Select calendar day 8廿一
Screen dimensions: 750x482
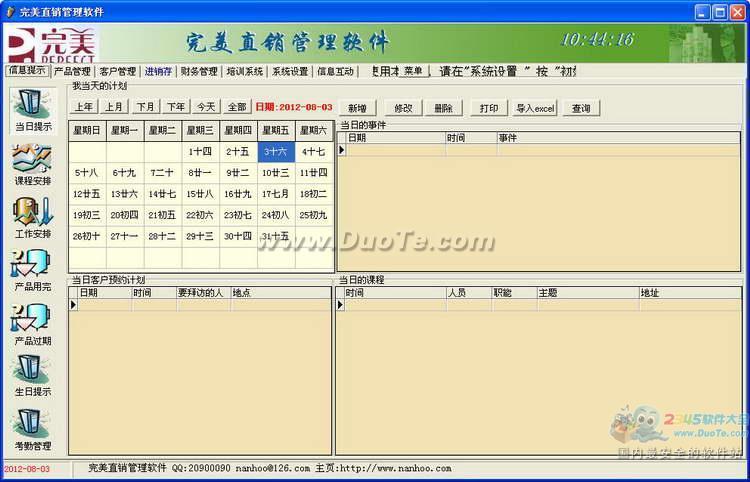point(200,173)
